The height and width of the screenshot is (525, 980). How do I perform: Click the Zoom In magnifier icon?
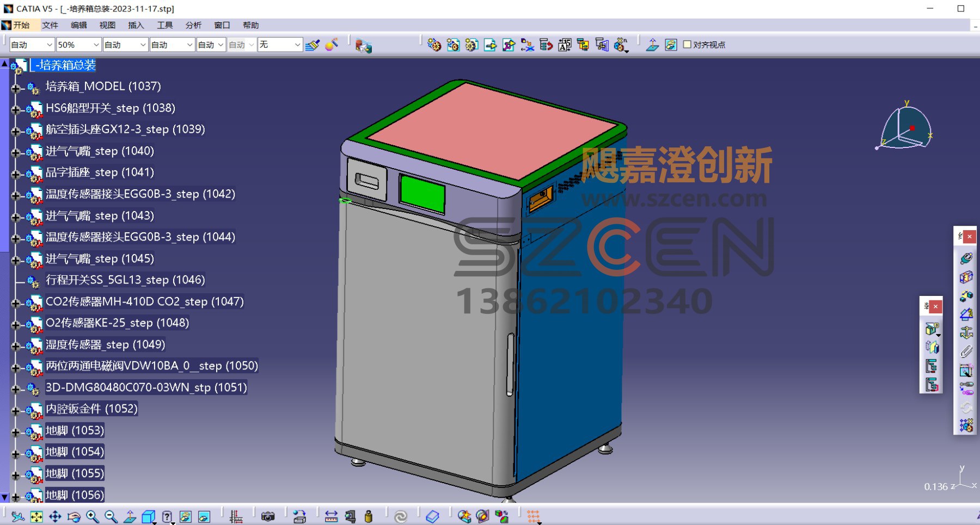pos(93,516)
